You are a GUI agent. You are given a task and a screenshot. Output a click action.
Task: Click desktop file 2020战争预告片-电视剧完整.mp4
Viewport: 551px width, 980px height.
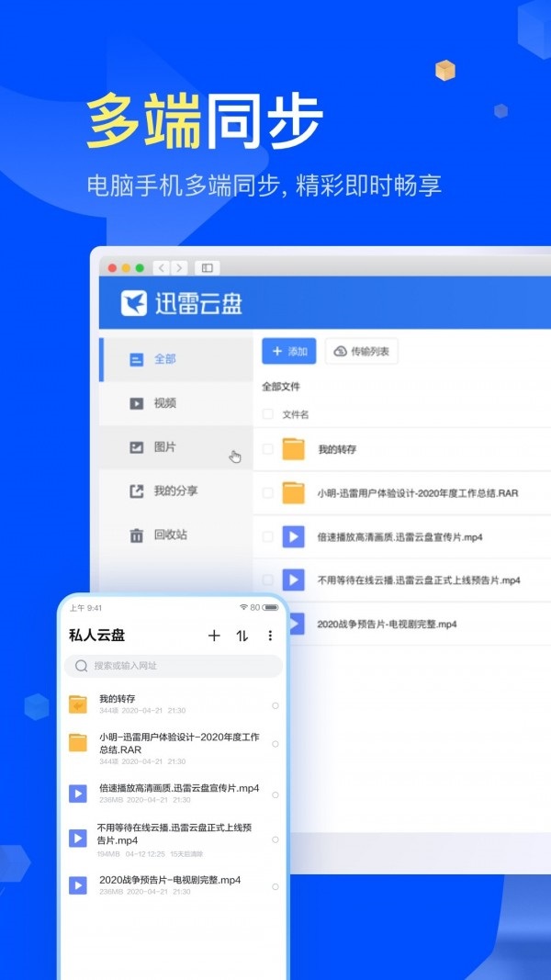click(x=387, y=624)
